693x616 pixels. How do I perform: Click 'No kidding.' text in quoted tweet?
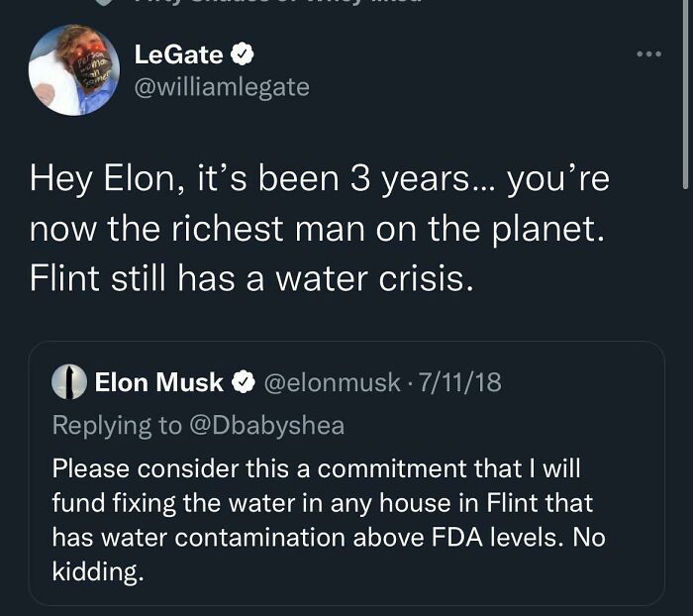[x=99, y=573]
